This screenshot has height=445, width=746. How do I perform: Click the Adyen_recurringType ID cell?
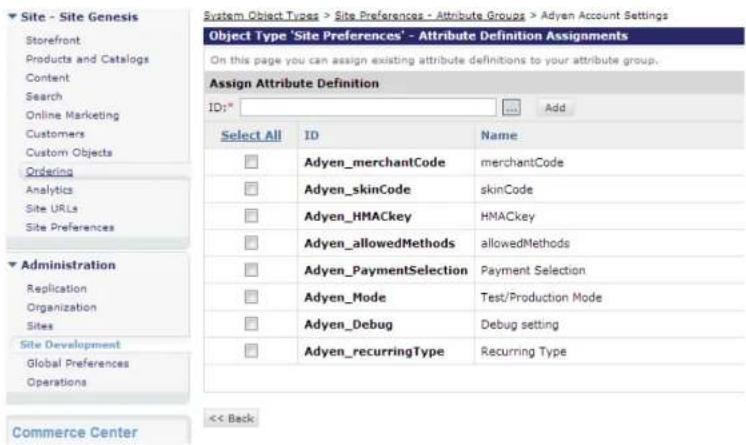(x=374, y=352)
